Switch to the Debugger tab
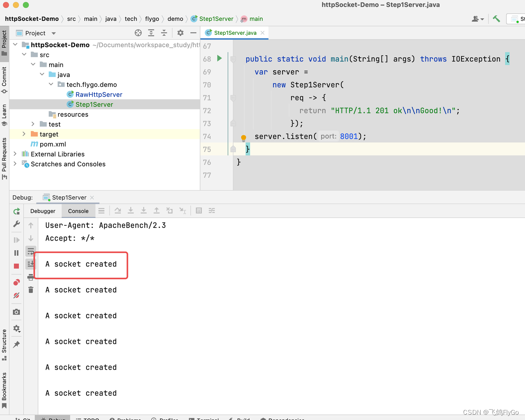 click(x=43, y=211)
